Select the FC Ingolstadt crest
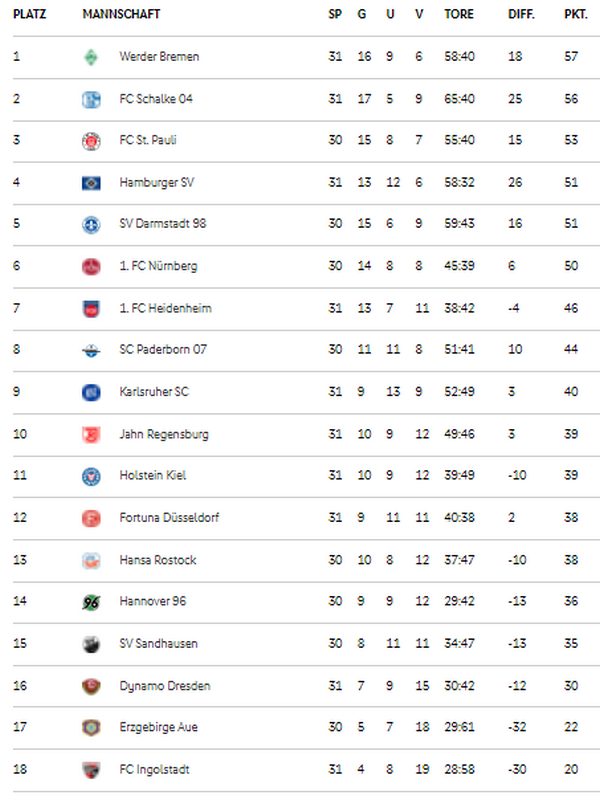This screenshot has width=600, height=800. coord(91,770)
